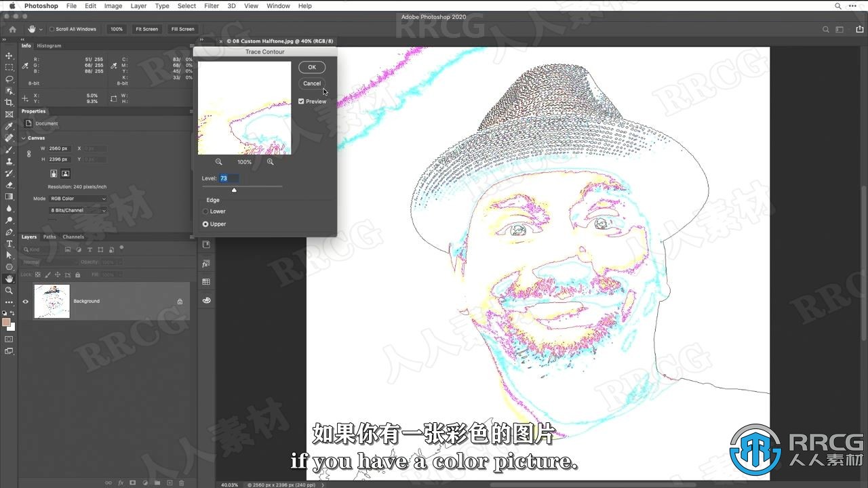Switch to the Histogram tab
The height and width of the screenshot is (488, 868).
[x=49, y=46]
